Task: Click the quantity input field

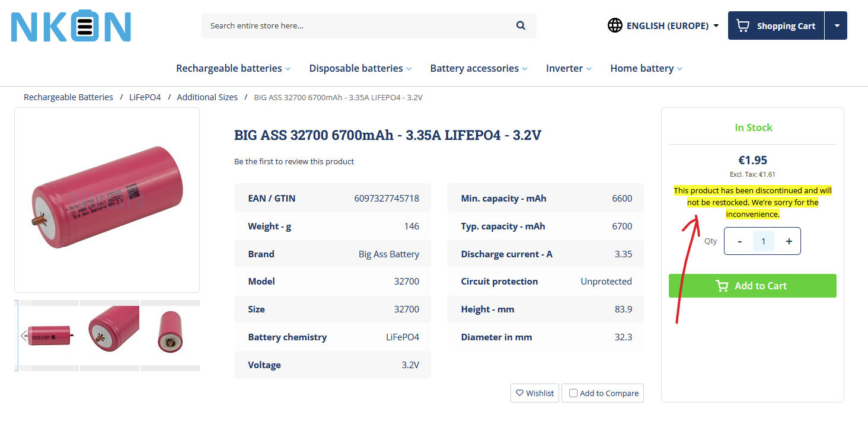Action: pos(764,241)
